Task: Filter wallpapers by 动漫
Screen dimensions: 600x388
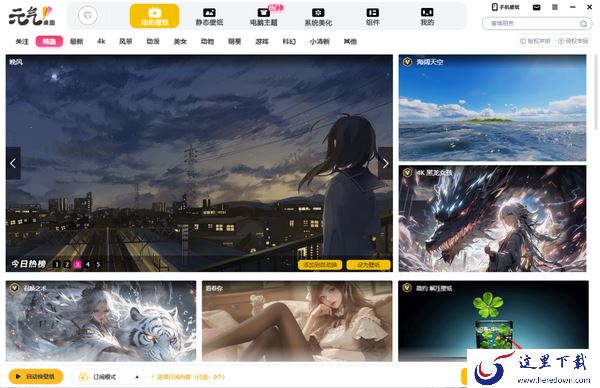Action: [153, 41]
